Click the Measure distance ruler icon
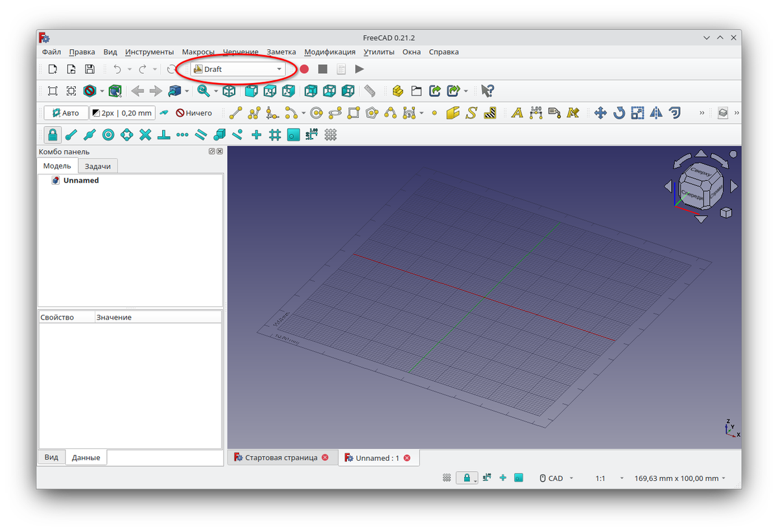 point(370,91)
